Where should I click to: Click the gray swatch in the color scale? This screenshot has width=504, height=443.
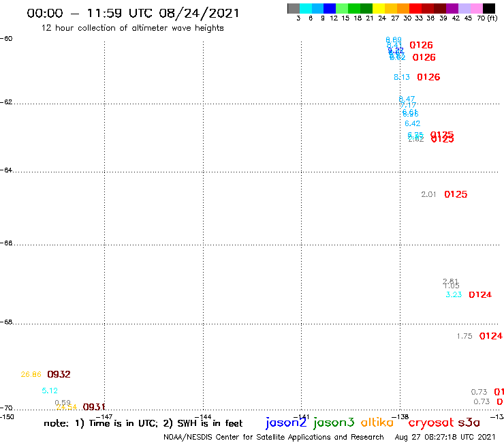click(294, 8)
